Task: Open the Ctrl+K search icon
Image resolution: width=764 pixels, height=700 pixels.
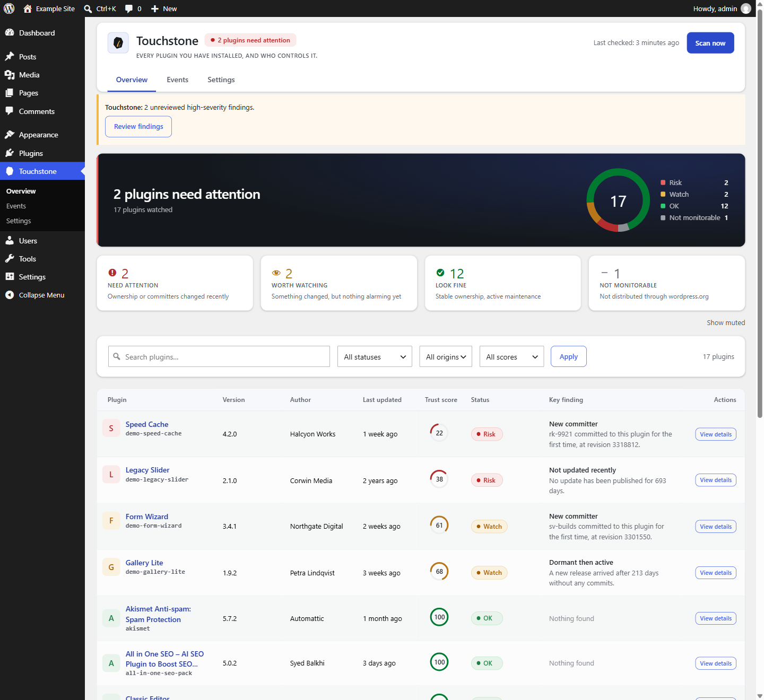Action: (88, 9)
